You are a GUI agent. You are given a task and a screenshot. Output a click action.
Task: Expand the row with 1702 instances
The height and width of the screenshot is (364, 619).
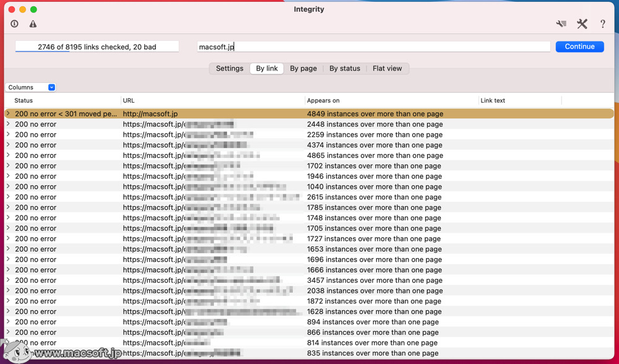coord(8,165)
